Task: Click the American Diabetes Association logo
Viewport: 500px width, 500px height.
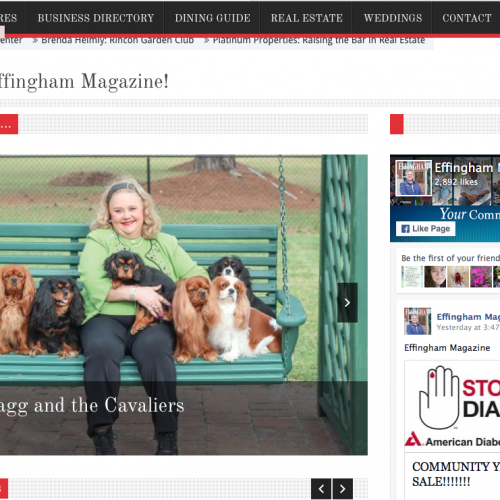Action: [453, 439]
